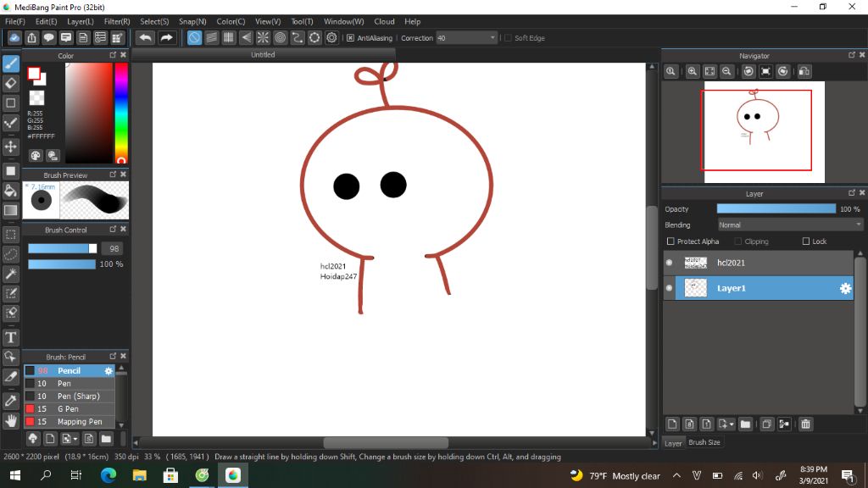Enable radial snap icon
Screen dimensions: 868x488
pos(263,37)
